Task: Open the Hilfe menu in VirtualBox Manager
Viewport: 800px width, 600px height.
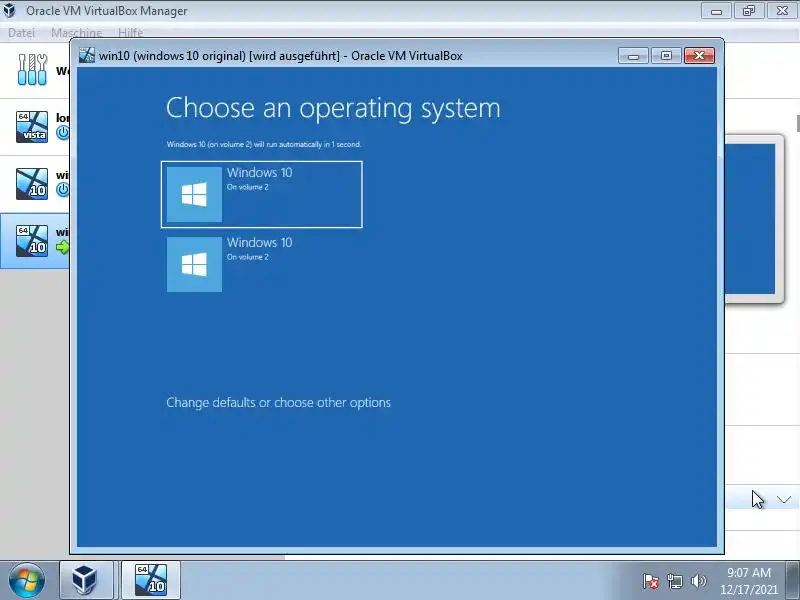Action: 130,33
